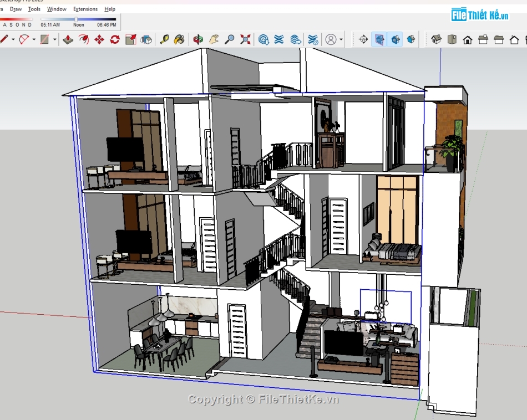Click the shadow time-of-day slider handle
This screenshot has height=420, width=527.
point(76,19)
